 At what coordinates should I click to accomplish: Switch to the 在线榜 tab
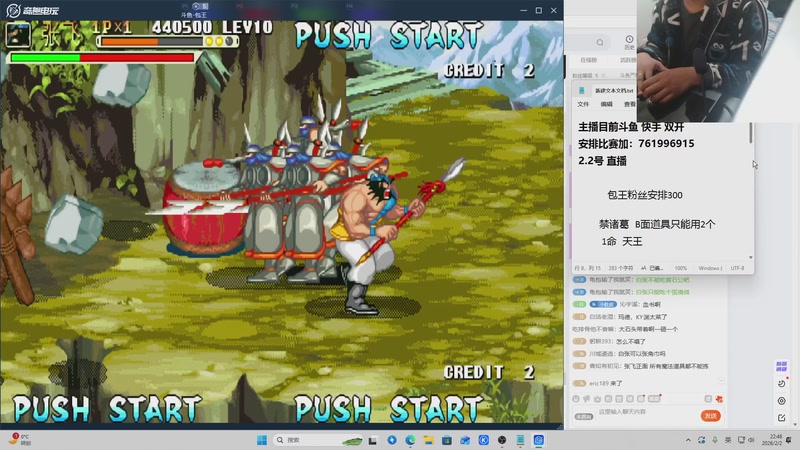[x=588, y=60]
